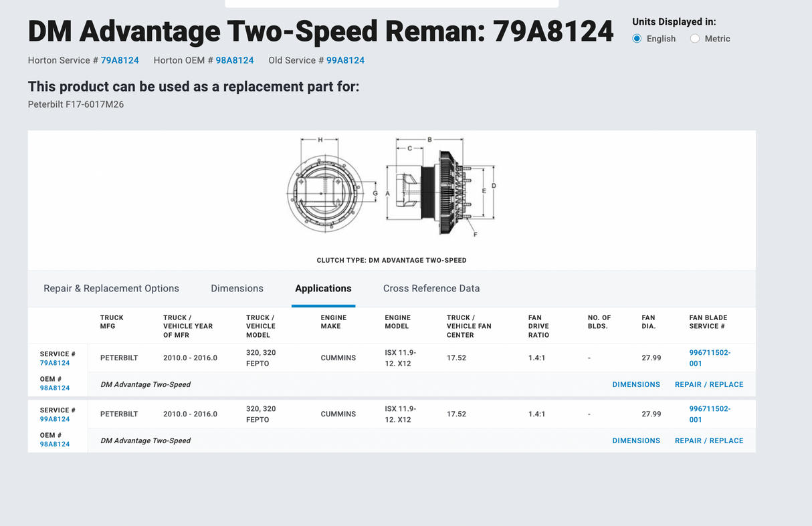The height and width of the screenshot is (526, 812).
Task: Open fan blade 996711502-001 link in second row
Action: click(x=710, y=414)
